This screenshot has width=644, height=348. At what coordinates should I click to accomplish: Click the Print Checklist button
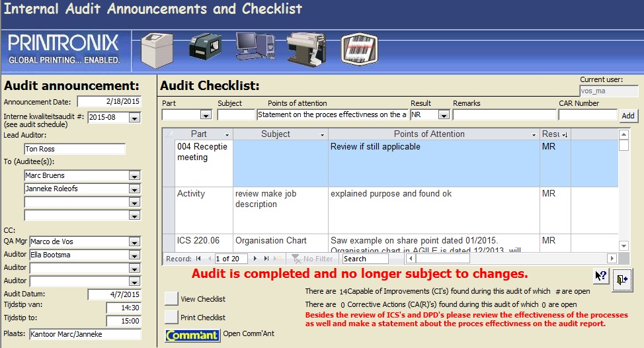click(171, 317)
